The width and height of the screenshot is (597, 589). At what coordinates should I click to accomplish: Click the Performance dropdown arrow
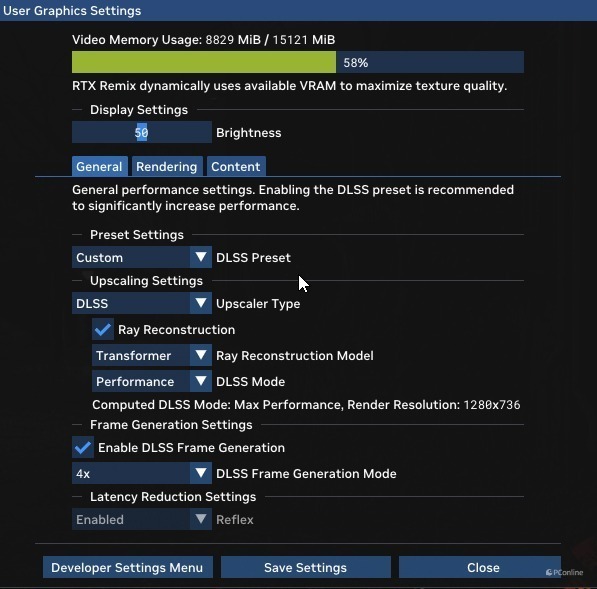[201, 381]
